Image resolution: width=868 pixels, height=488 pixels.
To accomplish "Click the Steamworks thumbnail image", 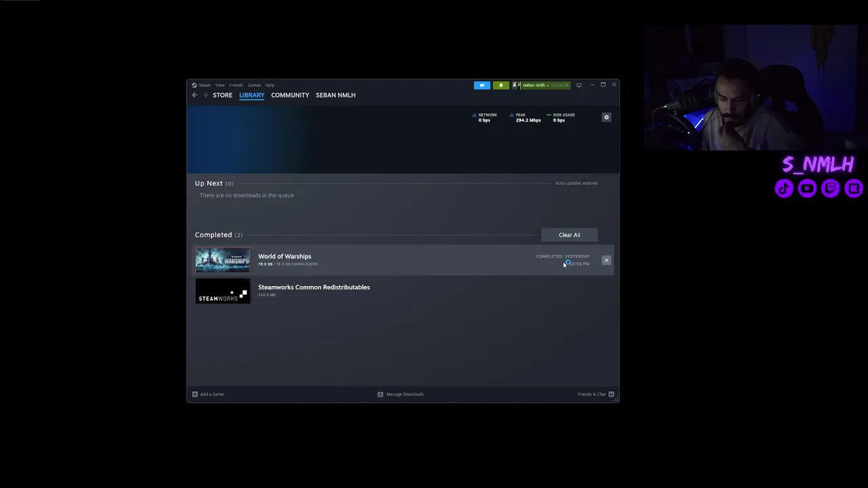I will 222,291.
